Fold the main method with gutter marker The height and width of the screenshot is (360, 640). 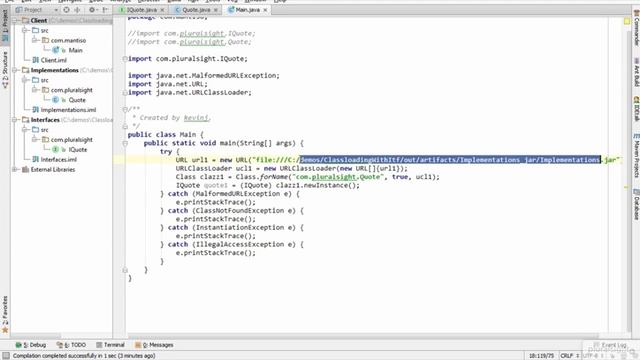coord(125,143)
